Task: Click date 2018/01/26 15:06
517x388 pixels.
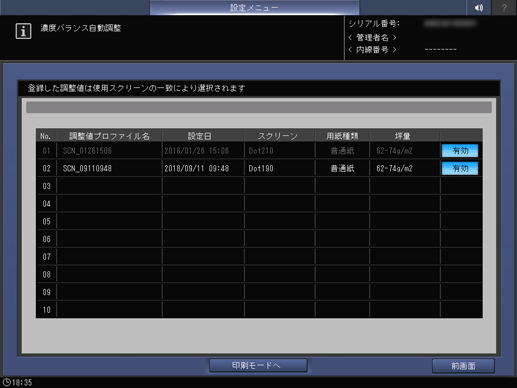Action: 197,151
